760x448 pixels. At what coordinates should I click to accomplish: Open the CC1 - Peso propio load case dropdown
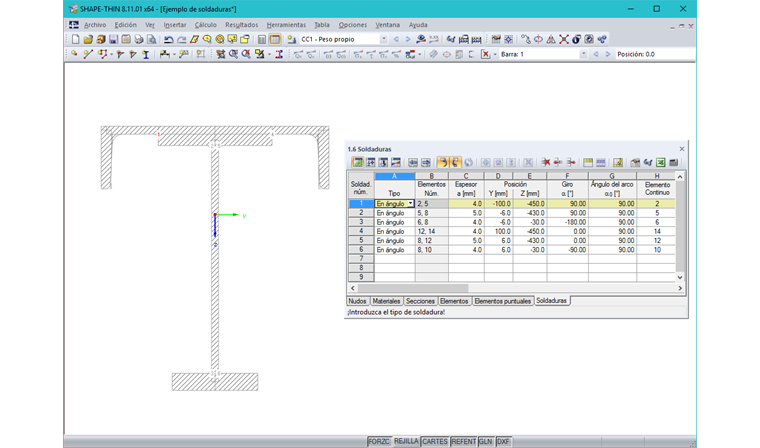(383, 39)
